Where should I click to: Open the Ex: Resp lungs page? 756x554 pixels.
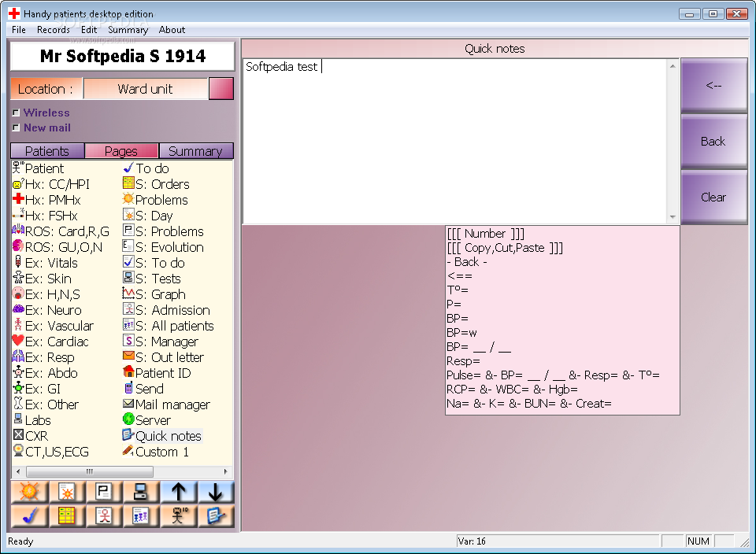43,357
